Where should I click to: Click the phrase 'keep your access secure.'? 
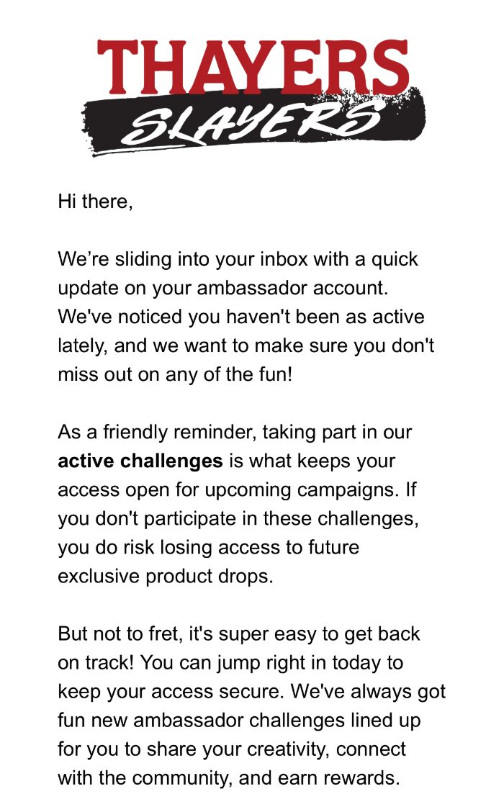[x=171, y=692]
